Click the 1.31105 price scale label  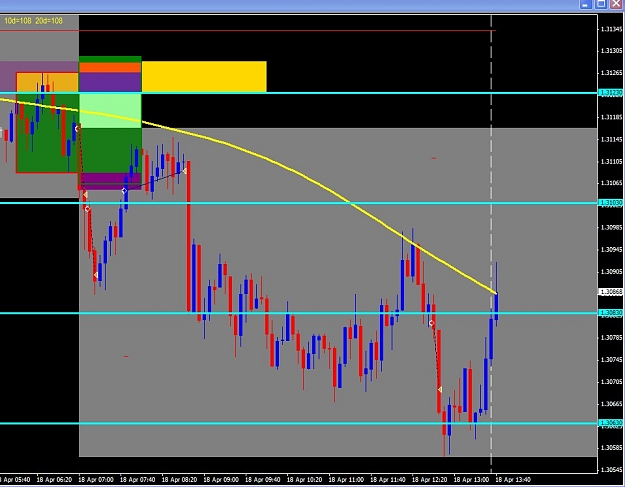coord(611,161)
